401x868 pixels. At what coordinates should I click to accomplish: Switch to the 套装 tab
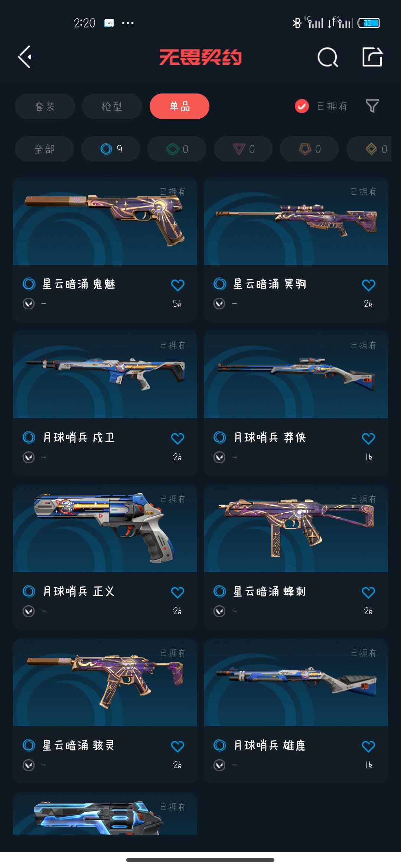tap(45, 106)
